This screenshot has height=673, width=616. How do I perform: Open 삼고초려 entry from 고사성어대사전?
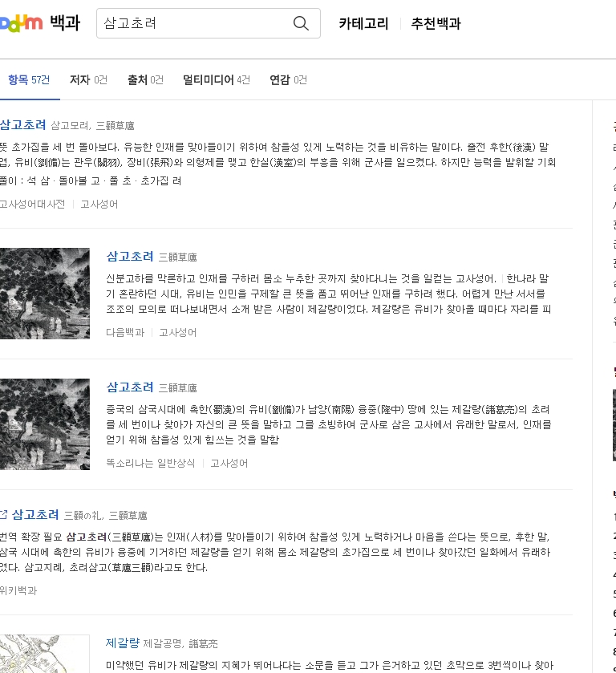coord(22,124)
